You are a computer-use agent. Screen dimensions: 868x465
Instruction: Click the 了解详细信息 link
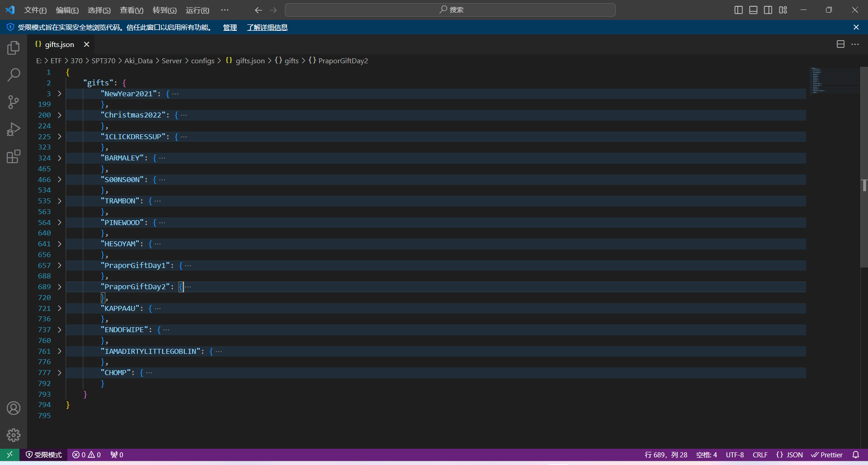pos(267,28)
